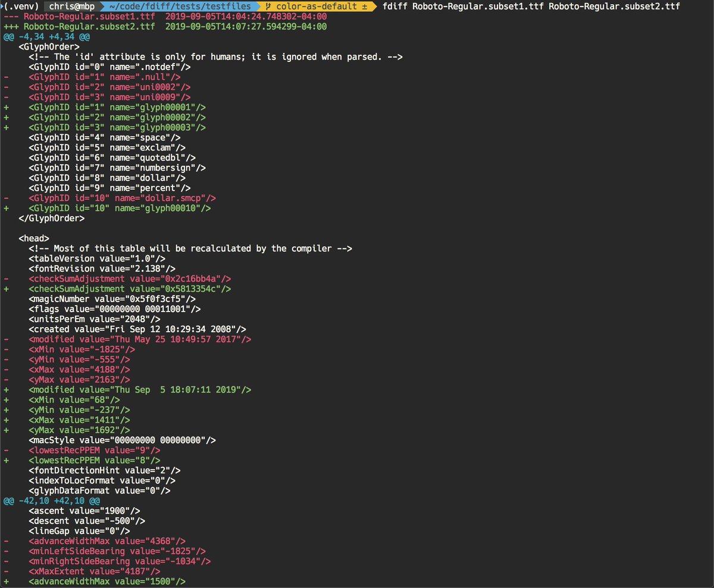Click the closing </GlyphOrder> tag
714x588 pixels.
(x=51, y=219)
